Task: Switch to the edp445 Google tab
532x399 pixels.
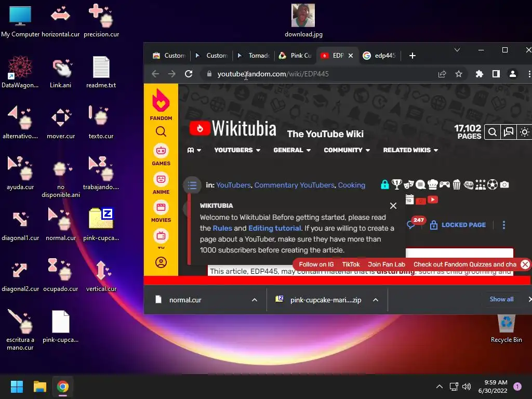Action: [x=379, y=55]
